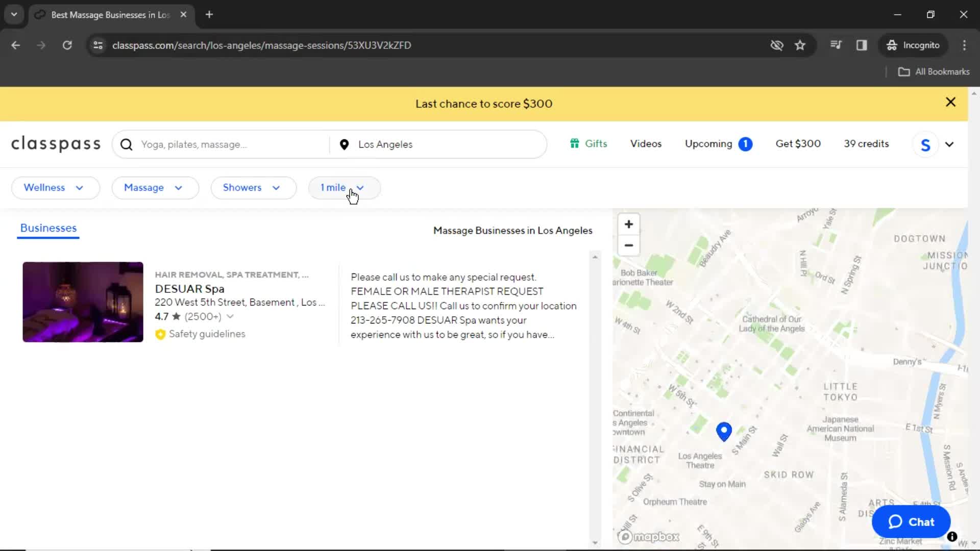Open the Videos page

point(646,144)
